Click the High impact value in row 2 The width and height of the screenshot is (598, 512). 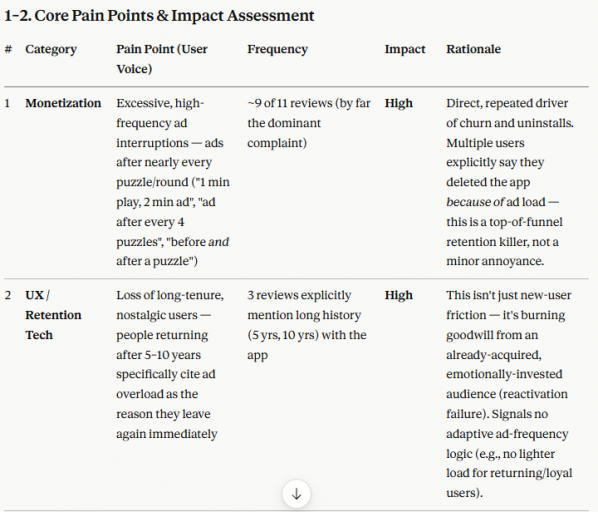(x=399, y=295)
